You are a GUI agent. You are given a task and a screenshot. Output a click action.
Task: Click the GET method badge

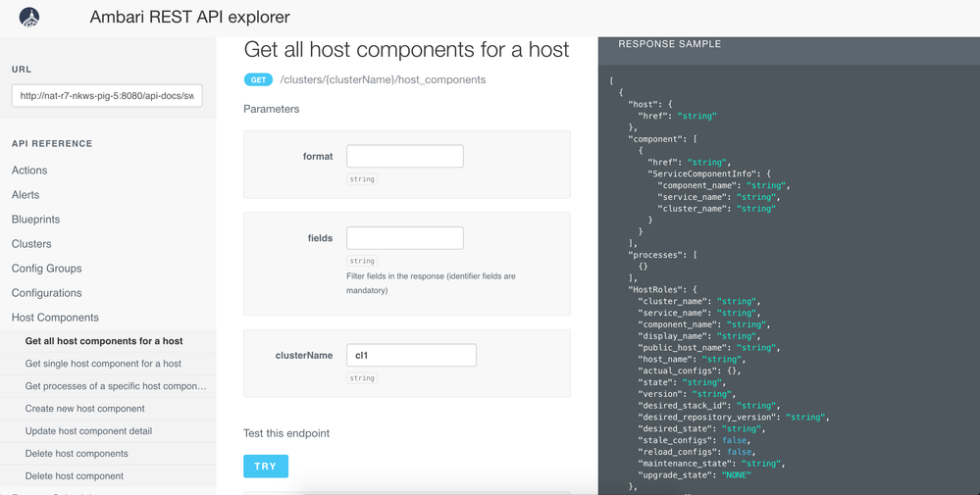point(258,80)
